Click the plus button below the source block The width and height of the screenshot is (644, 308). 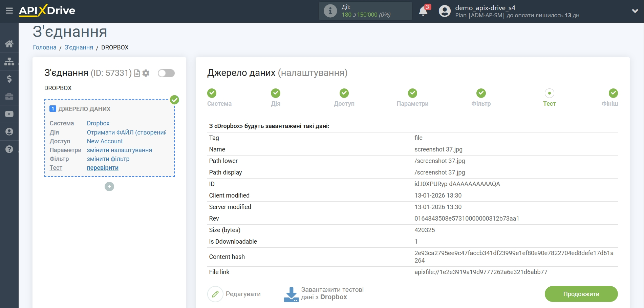109,186
